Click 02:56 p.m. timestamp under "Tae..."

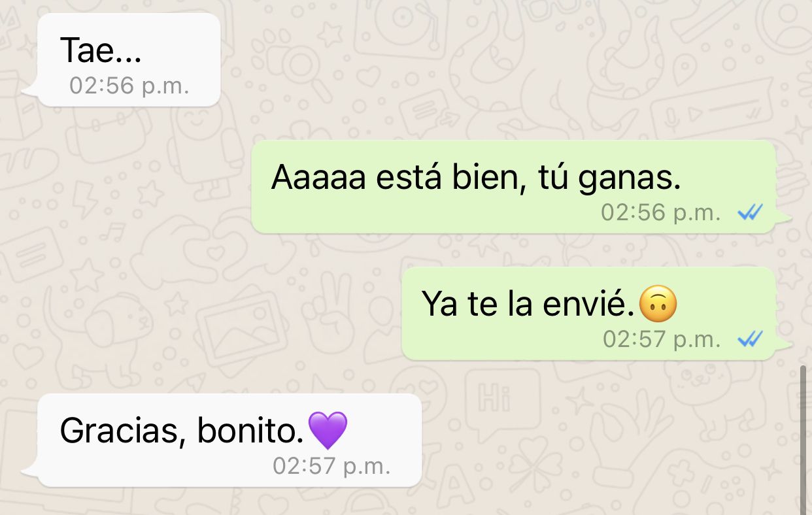click(129, 86)
